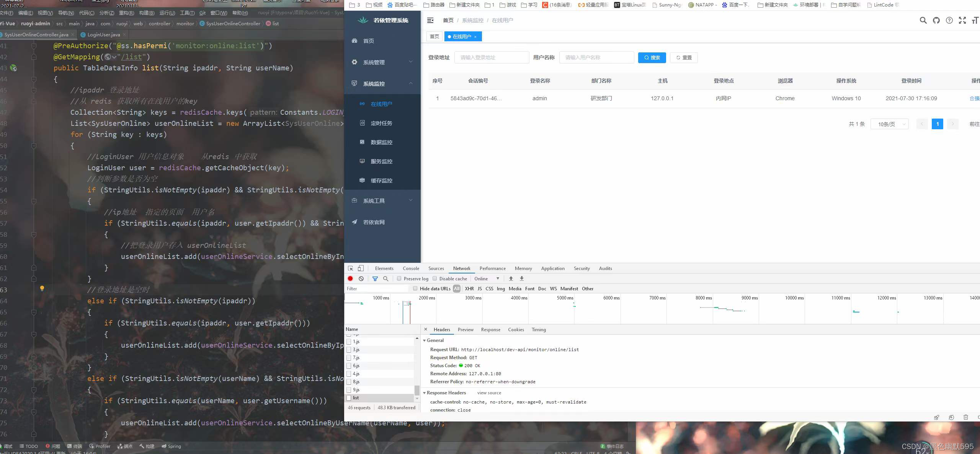Click the request list scrollbar thumb
The image size is (980, 454).
(417, 391)
